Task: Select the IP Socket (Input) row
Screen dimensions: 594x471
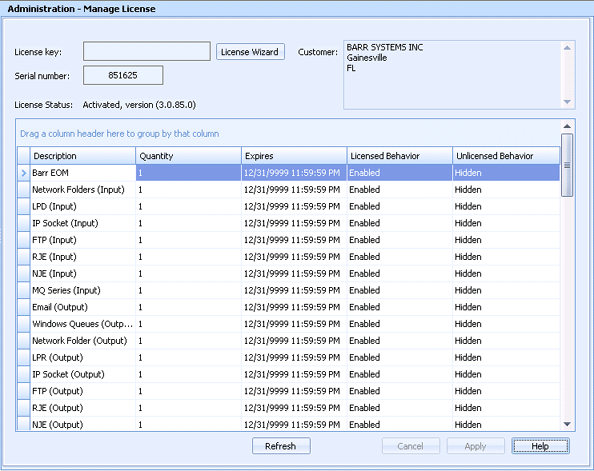Action: click(x=288, y=223)
